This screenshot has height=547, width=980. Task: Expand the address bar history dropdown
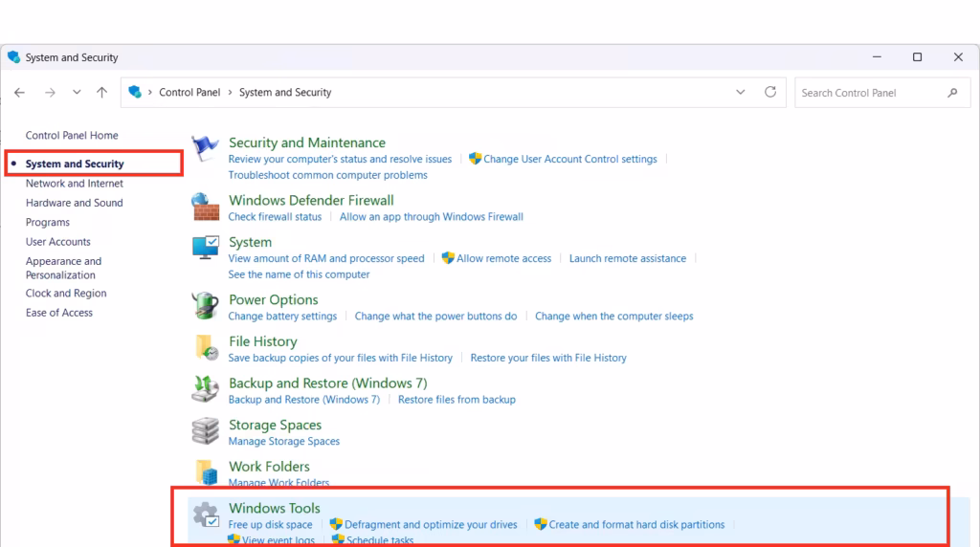(740, 93)
